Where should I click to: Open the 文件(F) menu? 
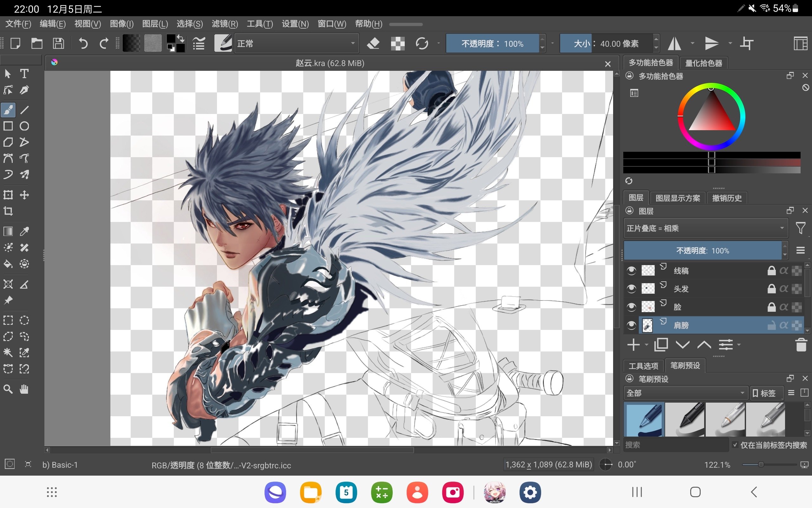[x=18, y=24]
